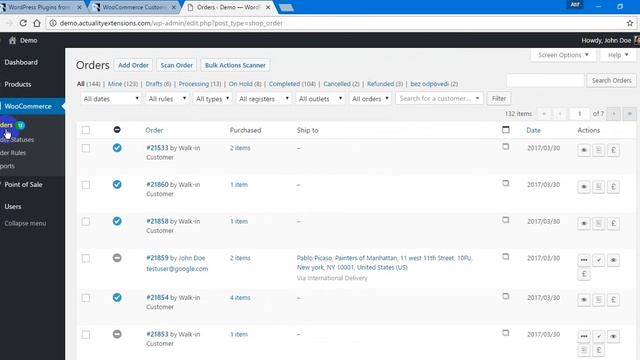Click the view eye icon for order #21859
The height and width of the screenshot is (360, 640).
613,260
